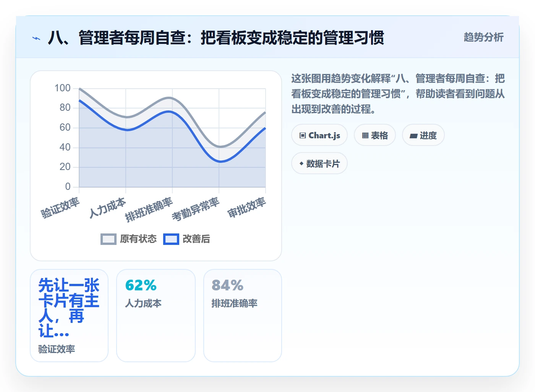Click the 84% value
This screenshot has width=535, height=392.
click(228, 285)
